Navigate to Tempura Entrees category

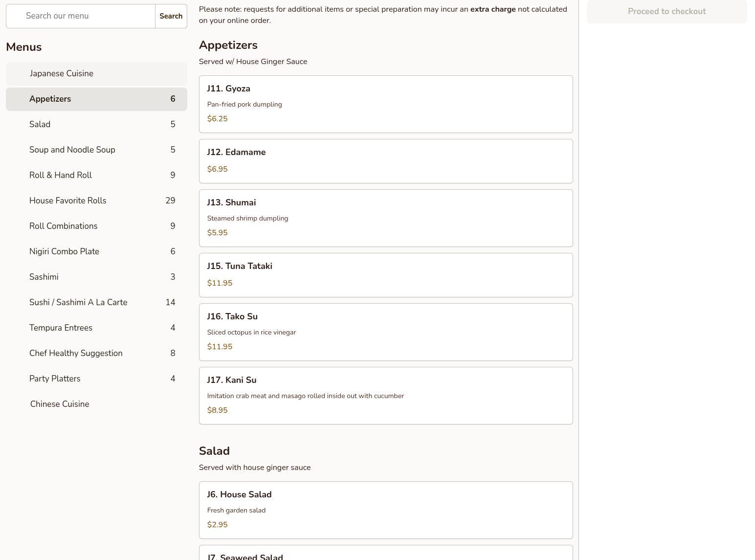pos(96,328)
